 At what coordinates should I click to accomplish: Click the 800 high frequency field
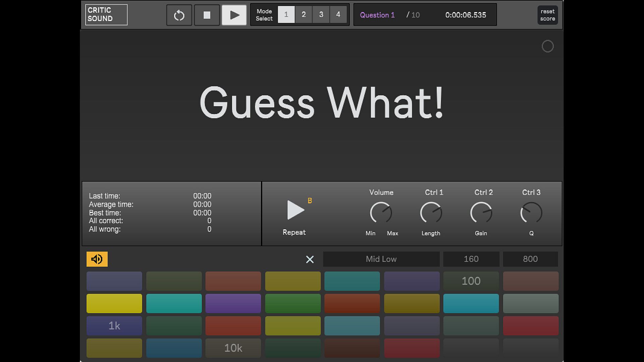530,259
